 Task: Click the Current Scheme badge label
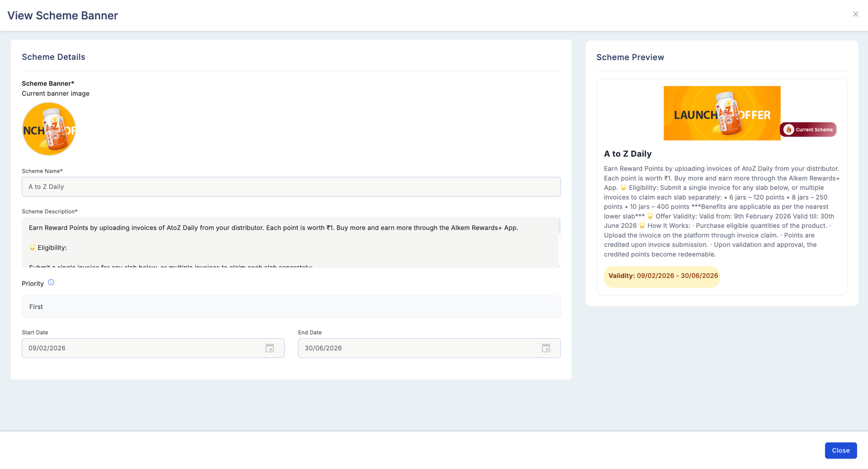click(x=814, y=130)
